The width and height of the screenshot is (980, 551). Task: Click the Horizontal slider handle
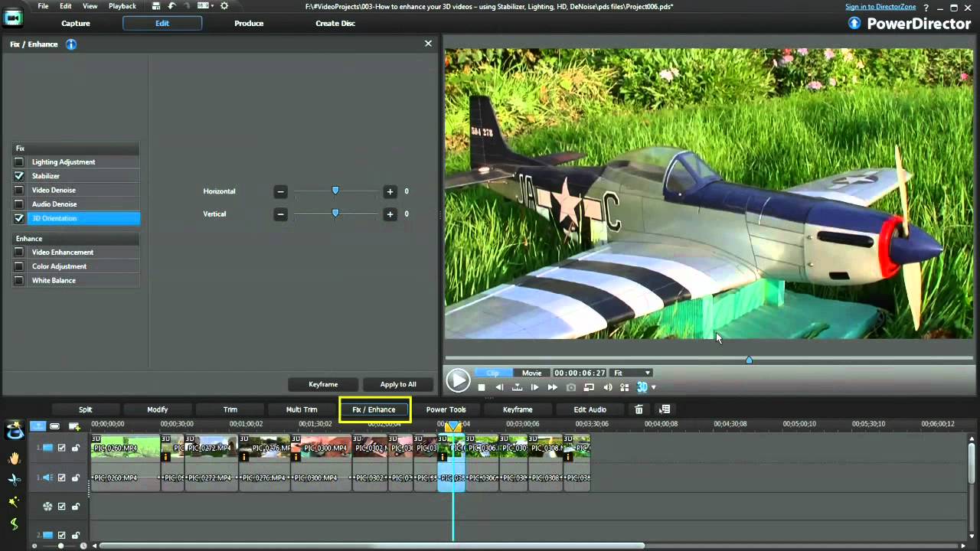point(335,191)
